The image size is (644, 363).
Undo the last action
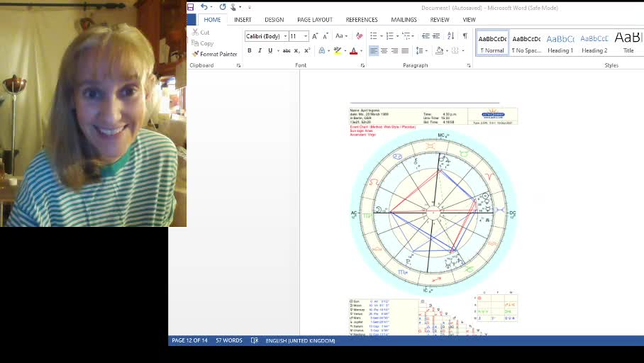point(204,6)
